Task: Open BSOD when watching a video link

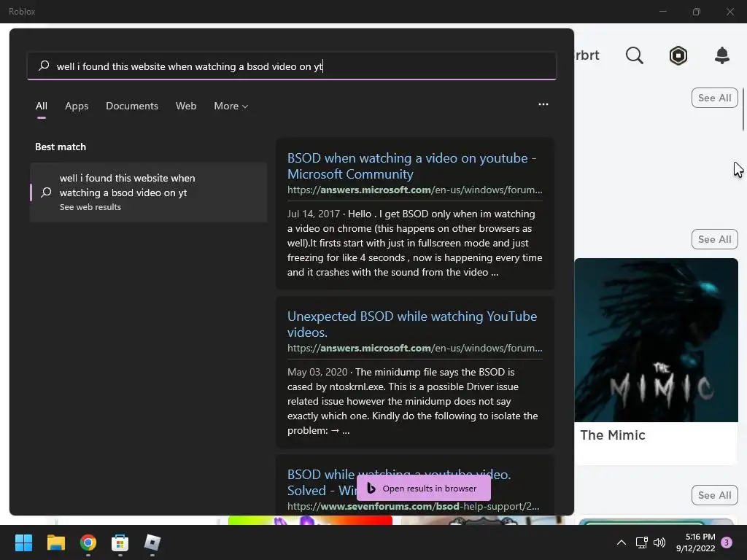Action: click(x=411, y=166)
